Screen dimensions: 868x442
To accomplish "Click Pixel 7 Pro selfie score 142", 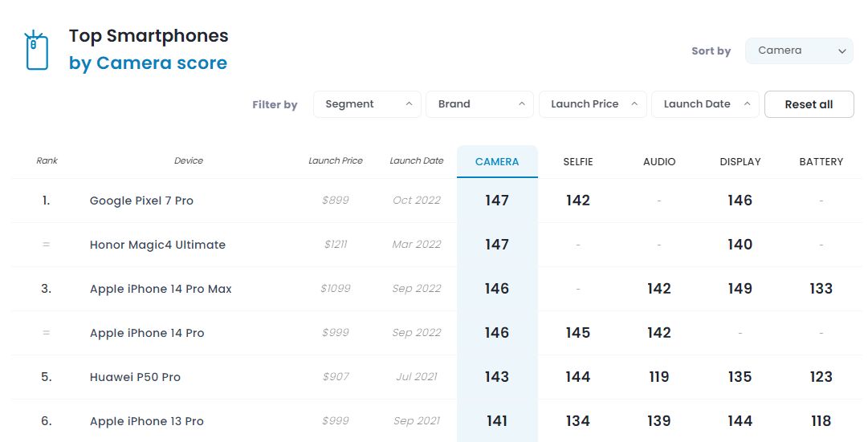I will point(578,201).
